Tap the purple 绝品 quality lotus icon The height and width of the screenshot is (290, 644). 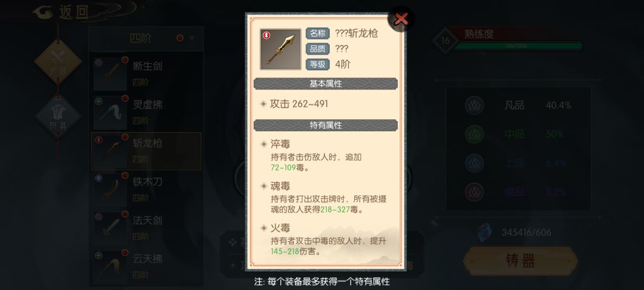coord(475,192)
